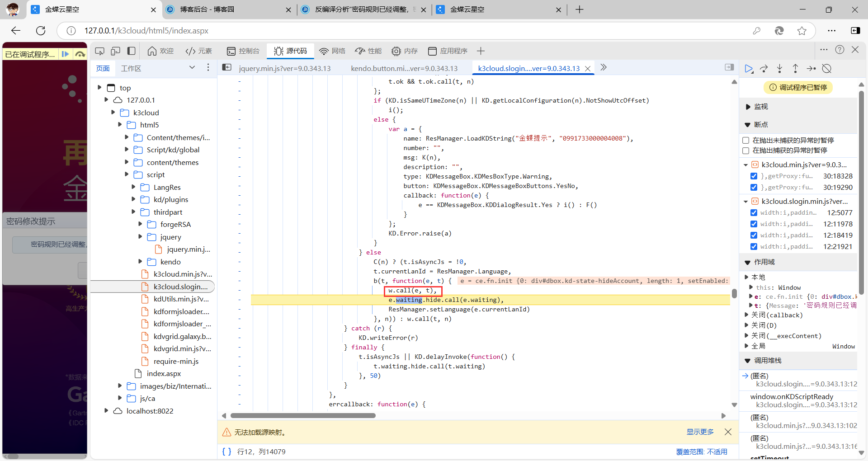Screen dimensions: 868x461
Task: Open the DevTools more options menu
Action: (x=824, y=50)
